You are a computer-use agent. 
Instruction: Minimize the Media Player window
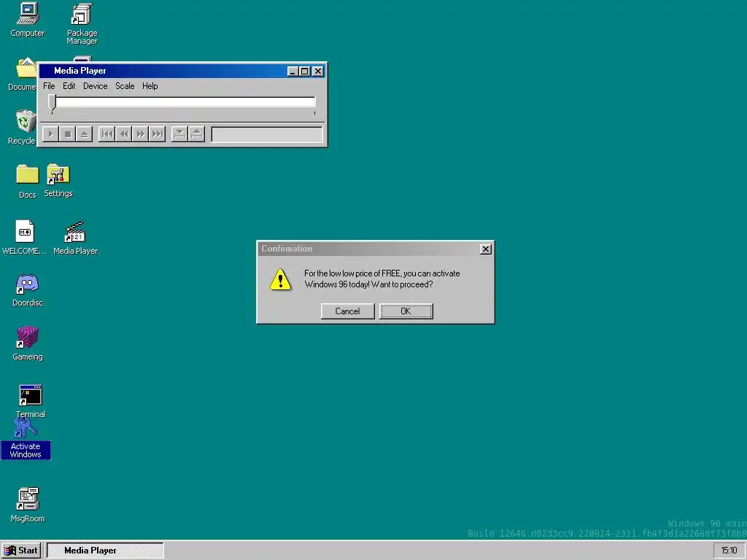pyautogui.click(x=293, y=71)
